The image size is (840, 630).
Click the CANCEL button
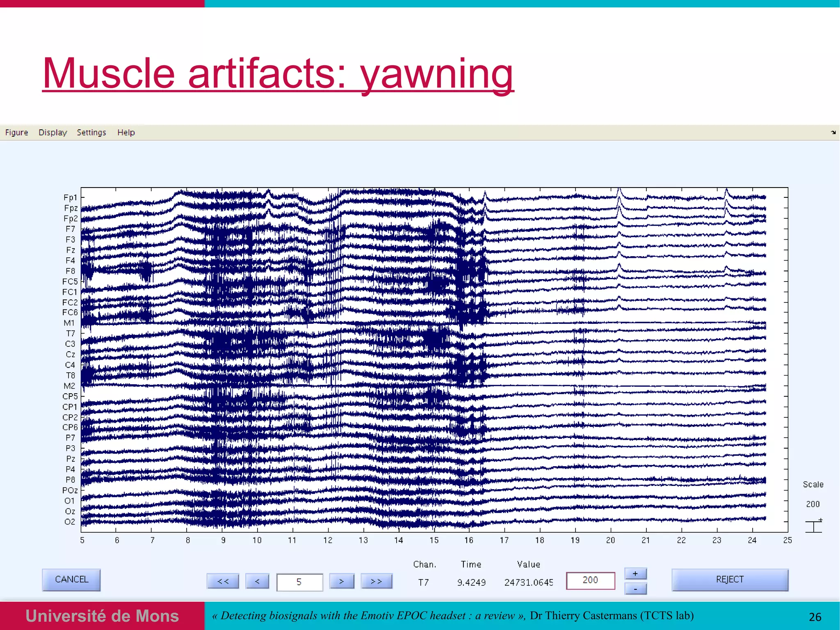(71, 580)
